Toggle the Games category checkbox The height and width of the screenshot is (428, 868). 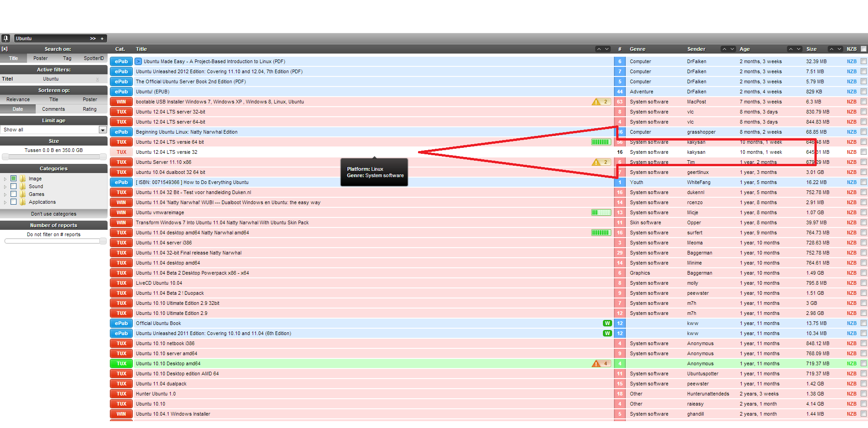pos(13,194)
